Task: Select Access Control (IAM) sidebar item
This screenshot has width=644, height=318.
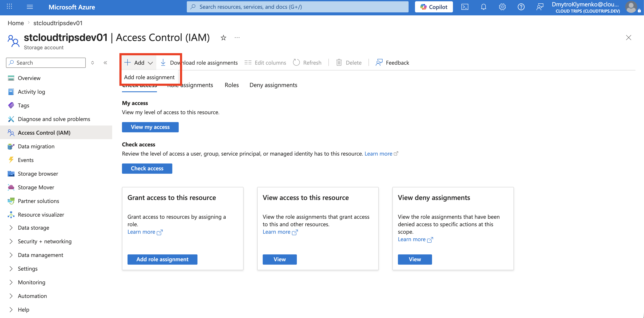Action: pos(56,133)
